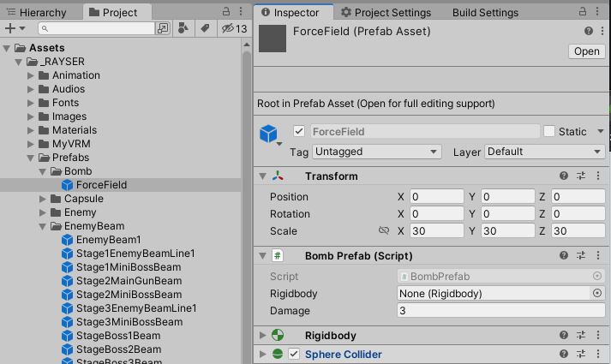Collapse the Transform component
The image size is (611, 364).
(x=262, y=176)
